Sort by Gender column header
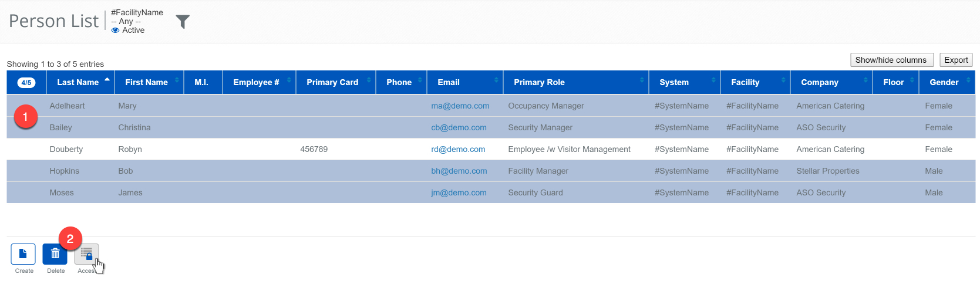The height and width of the screenshot is (284, 980). point(944,83)
